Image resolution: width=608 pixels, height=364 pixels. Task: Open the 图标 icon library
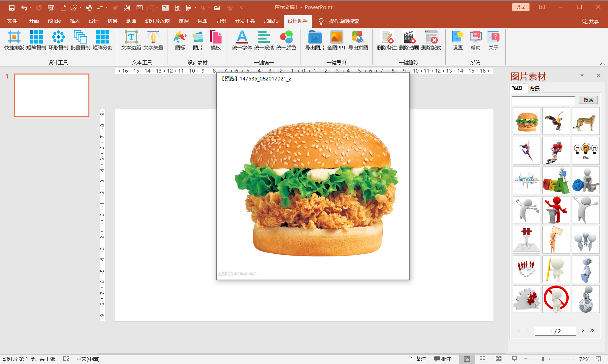tap(180, 40)
